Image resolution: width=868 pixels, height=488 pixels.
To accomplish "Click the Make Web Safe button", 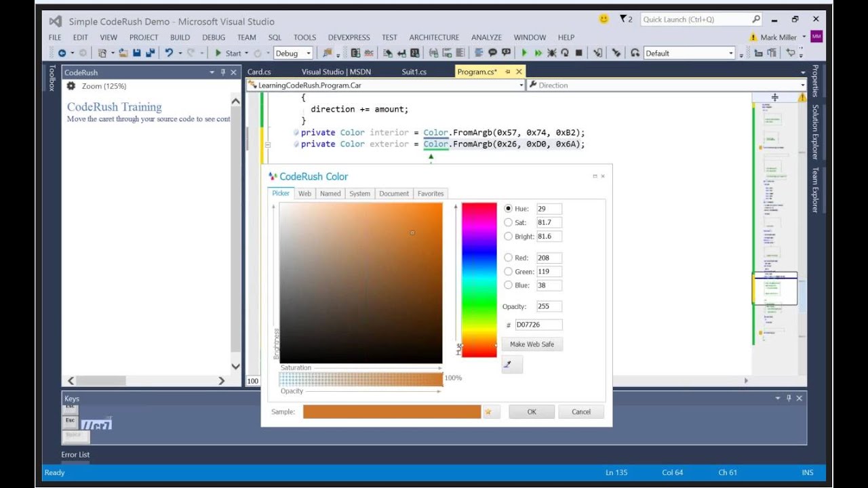I will click(x=532, y=344).
